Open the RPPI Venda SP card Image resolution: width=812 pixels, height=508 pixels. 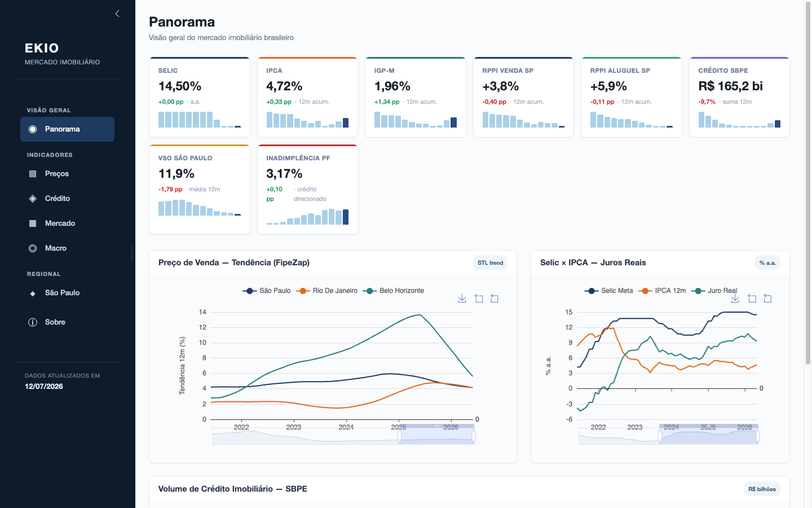coord(523,97)
